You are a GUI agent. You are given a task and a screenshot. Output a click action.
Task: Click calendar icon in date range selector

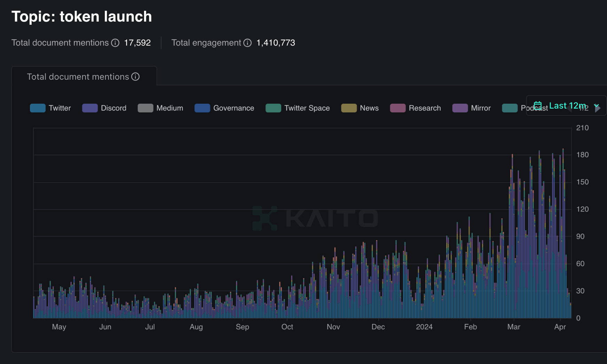coord(538,105)
